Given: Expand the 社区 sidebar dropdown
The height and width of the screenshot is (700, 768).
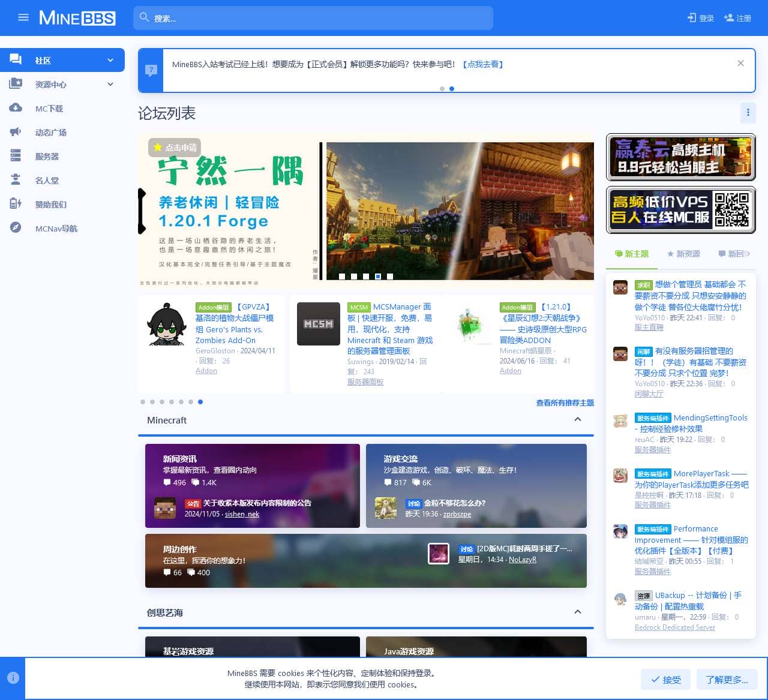Looking at the screenshot, I should coord(110,60).
